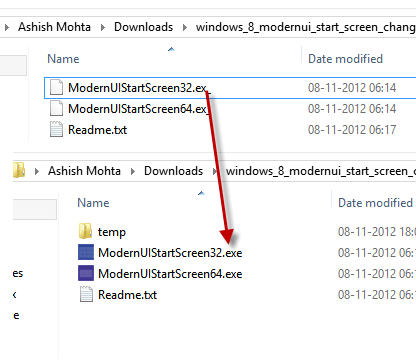Go to Downloads in the lower address bar
Image resolution: width=416 pixels, height=361 pixels.
coord(174,171)
